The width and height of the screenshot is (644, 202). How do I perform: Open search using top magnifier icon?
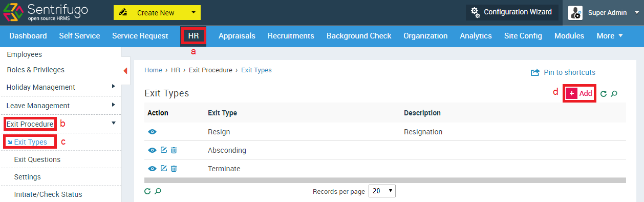pyautogui.click(x=614, y=94)
